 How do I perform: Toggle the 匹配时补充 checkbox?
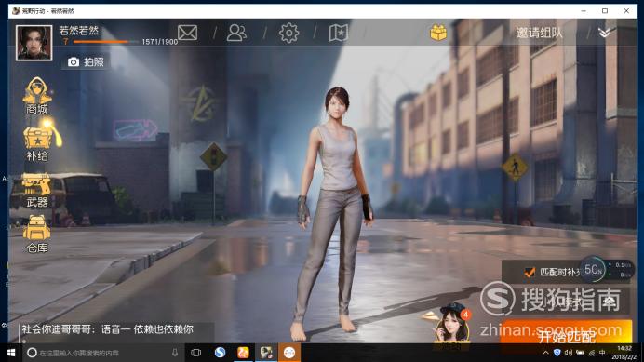click(x=530, y=273)
